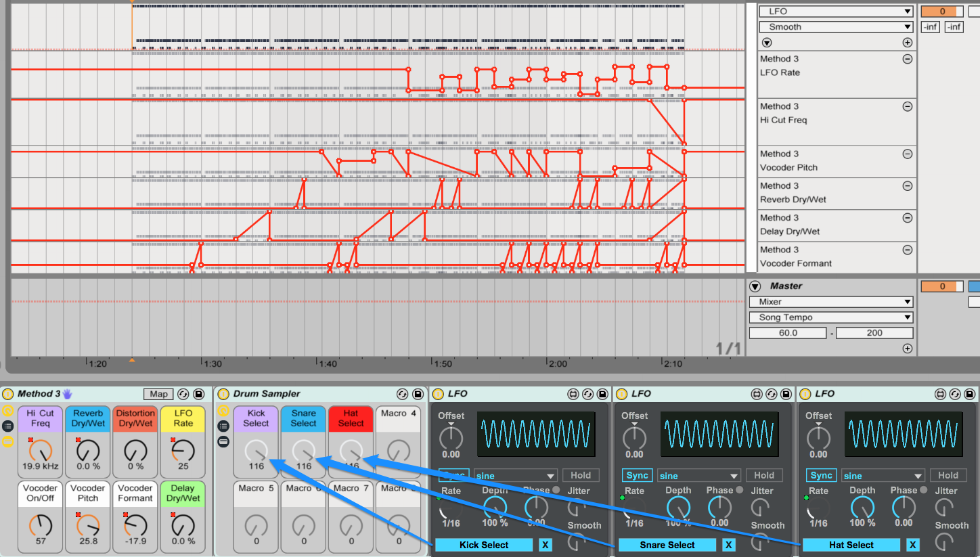Toggle Hold on Snare Select LFO
The width and height of the screenshot is (980, 557).
[x=764, y=475]
